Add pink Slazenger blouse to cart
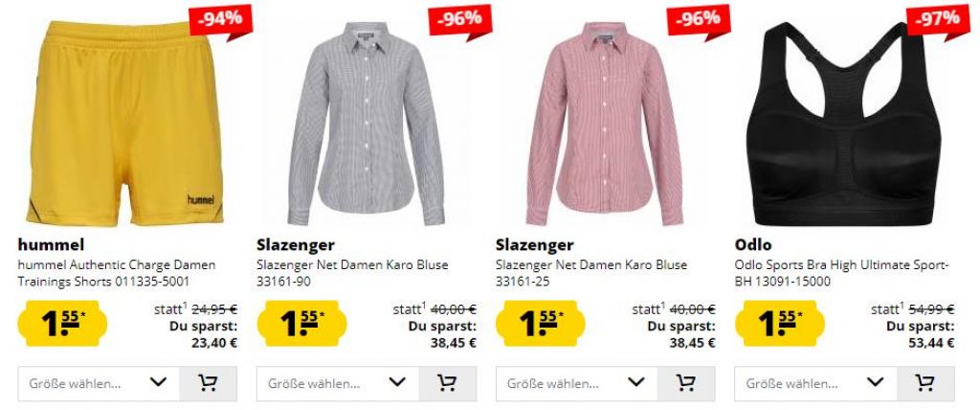The image size is (980, 410). coord(686,383)
